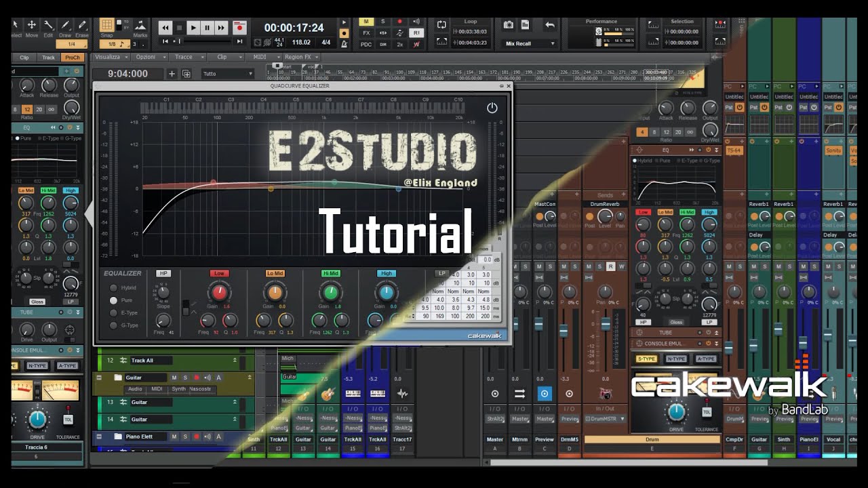Click the fast forward button
This screenshot has width=868, height=488.
click(221, 28)
